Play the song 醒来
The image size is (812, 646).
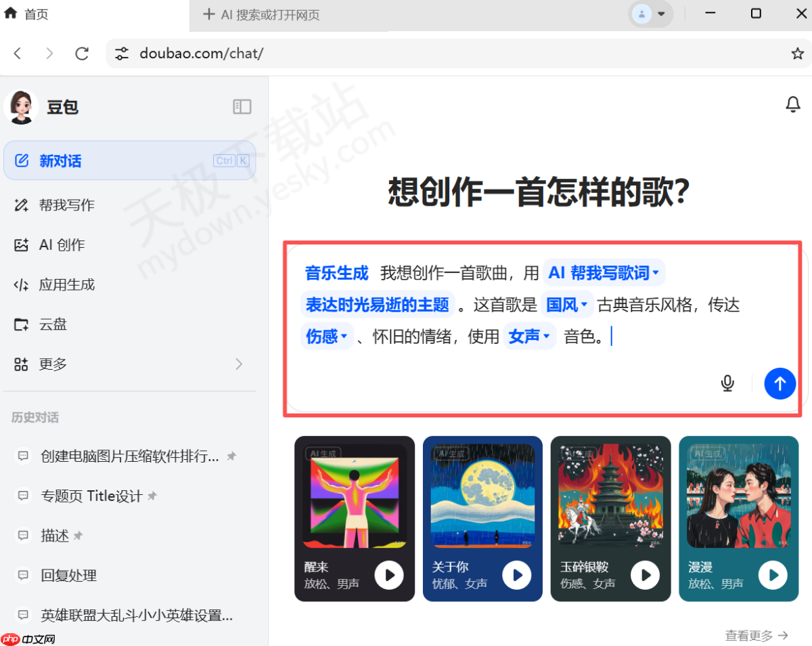389,575
